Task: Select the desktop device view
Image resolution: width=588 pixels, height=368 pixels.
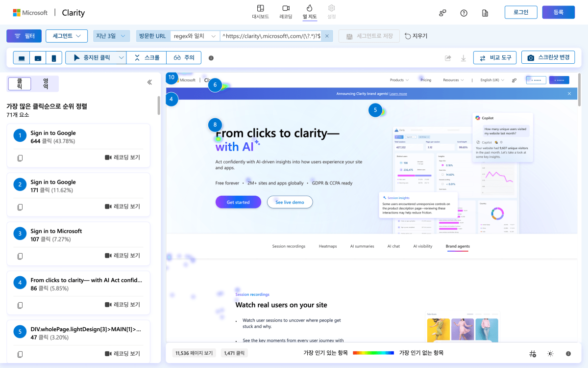Action: 22,58
